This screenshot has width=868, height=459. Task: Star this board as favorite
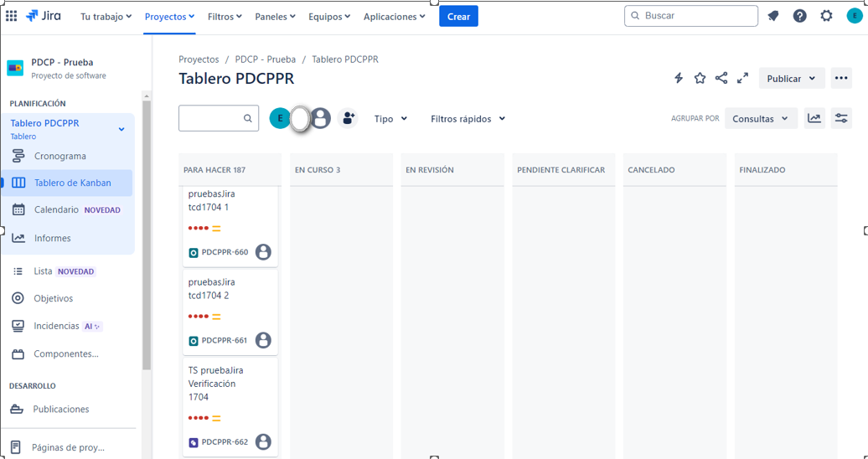tap(700, 78)
